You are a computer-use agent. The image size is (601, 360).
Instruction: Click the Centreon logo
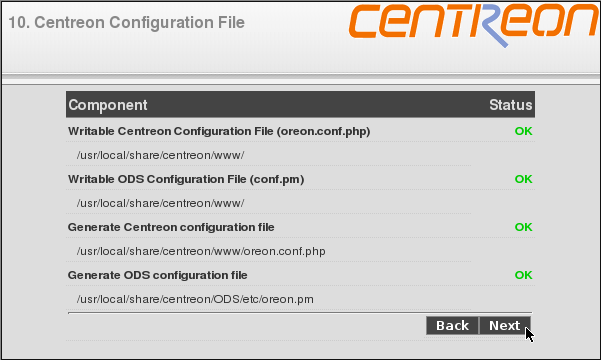[x=475, y=25]
